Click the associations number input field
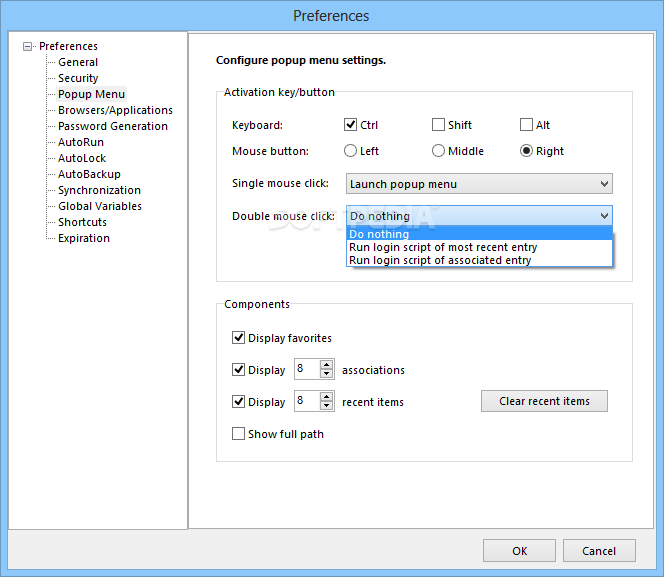Viewport: 664px width, 577px height. pos(305,370)
